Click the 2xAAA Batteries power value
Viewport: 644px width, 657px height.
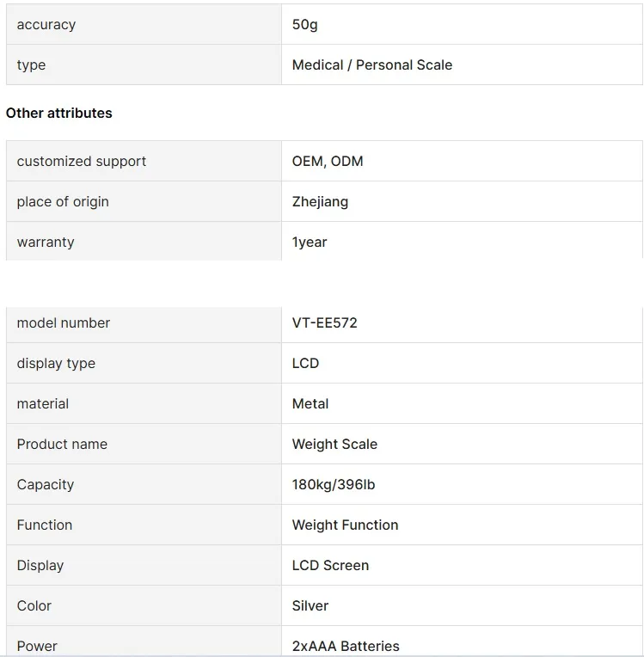pyautogui.click(x=346, y=646)
